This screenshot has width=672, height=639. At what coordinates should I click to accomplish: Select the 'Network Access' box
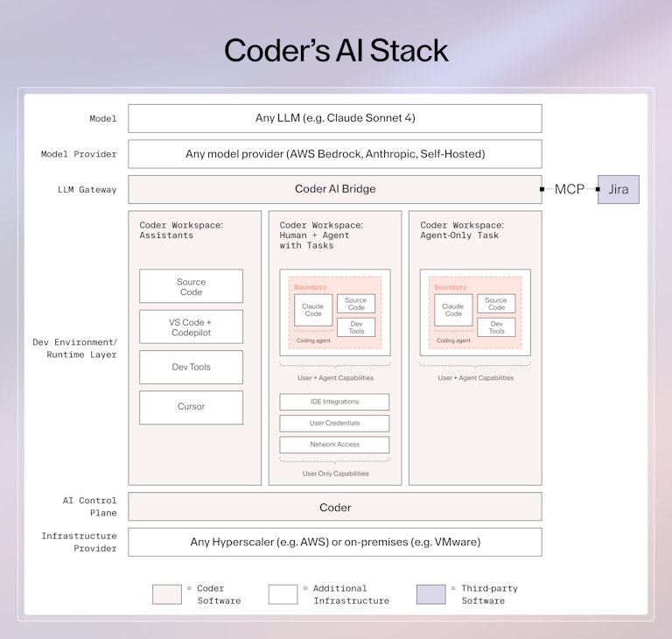click(335, 445)
